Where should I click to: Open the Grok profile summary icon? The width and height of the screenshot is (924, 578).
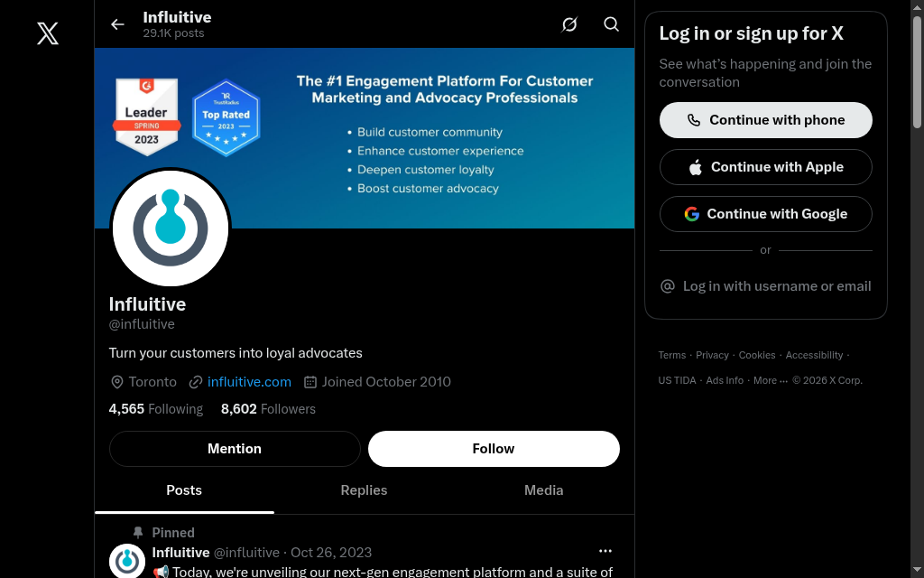pyautogui.click(x=569, y=24)
